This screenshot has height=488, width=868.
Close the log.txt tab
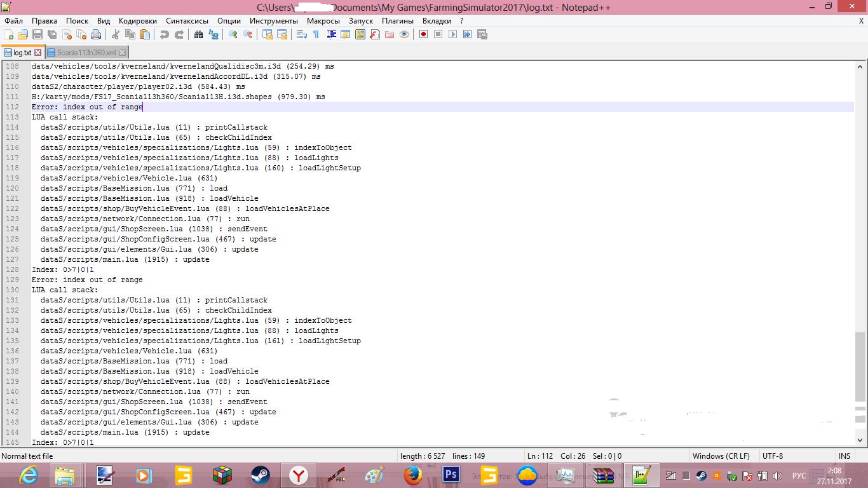37,53
